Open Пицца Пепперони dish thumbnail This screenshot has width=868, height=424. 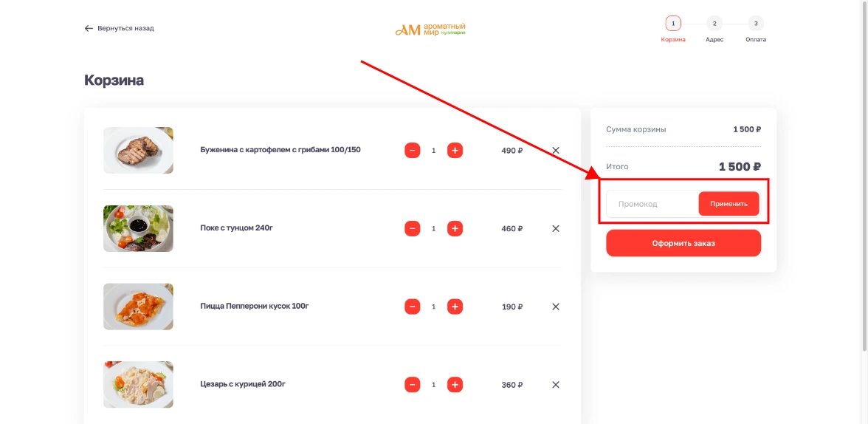click(139, 307)
